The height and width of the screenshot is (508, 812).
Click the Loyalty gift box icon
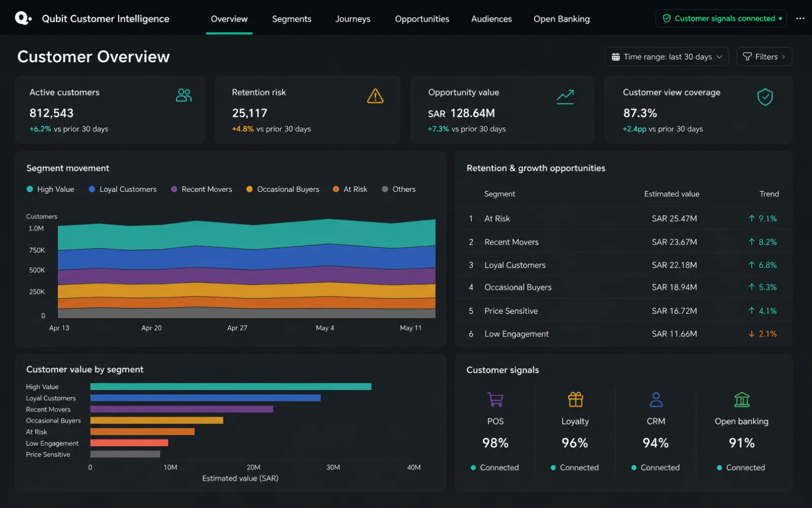click(x=576, y=399)
